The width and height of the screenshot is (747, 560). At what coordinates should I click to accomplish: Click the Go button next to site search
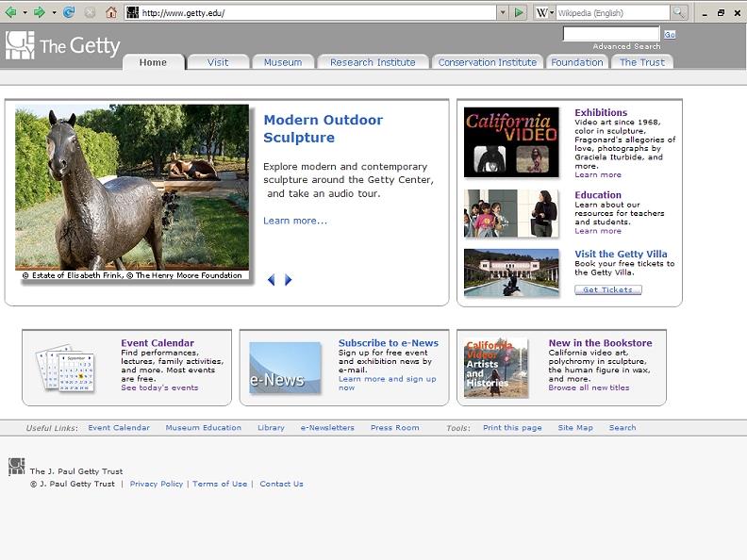click(670, 35)
